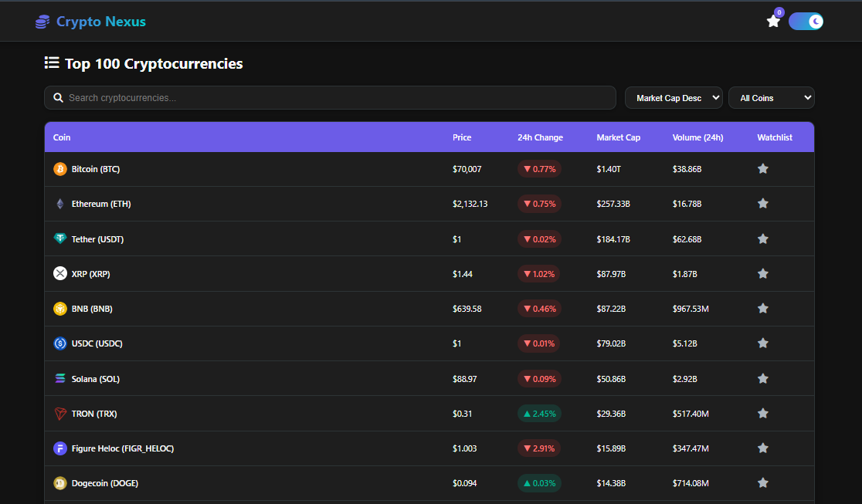The width and height of the screenshot is (862, 504).
Task: Click the Crypto Nexus coin-stack logo
Action: click(42, 21)
